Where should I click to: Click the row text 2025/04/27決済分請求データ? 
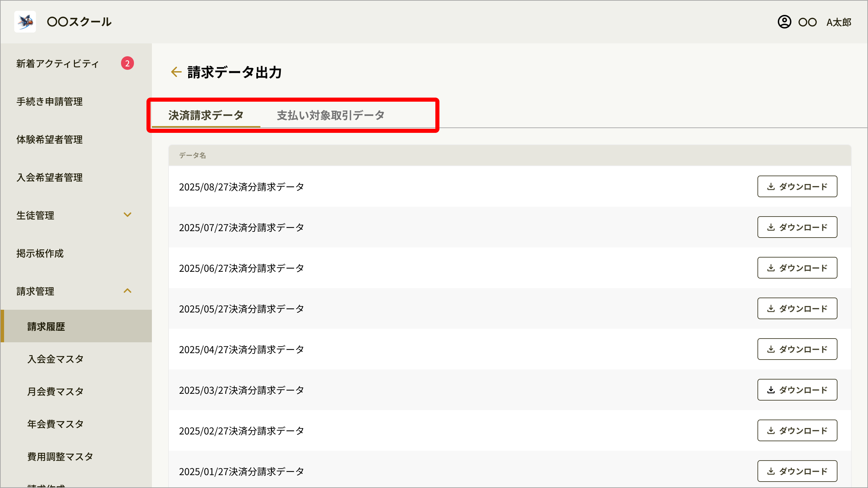[241, 349]
